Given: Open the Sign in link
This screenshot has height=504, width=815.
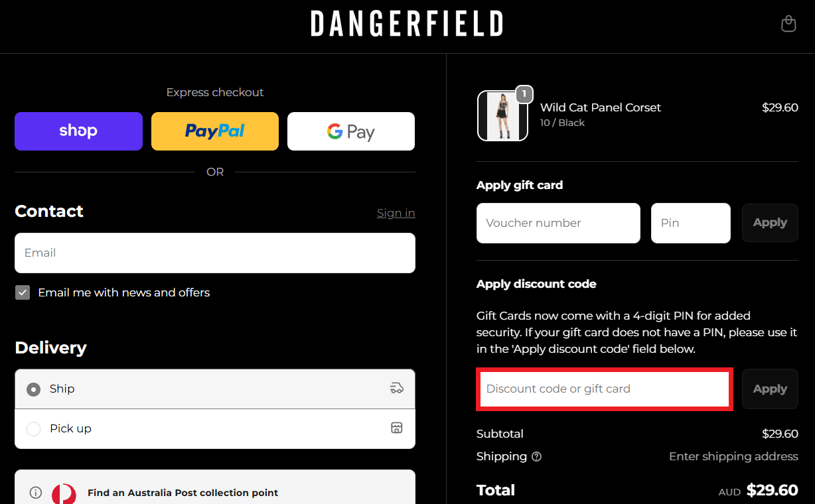Looking at the screenshot, I should tap(396, 213).
